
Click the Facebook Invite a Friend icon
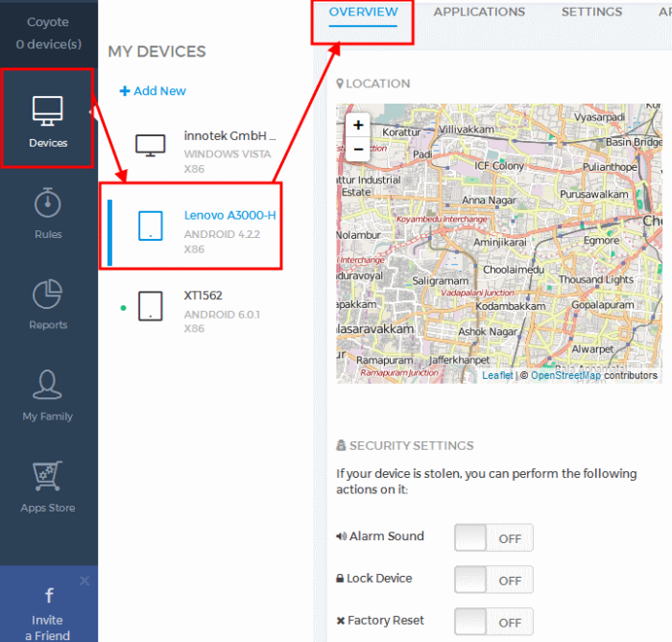[x=49, y=595]
